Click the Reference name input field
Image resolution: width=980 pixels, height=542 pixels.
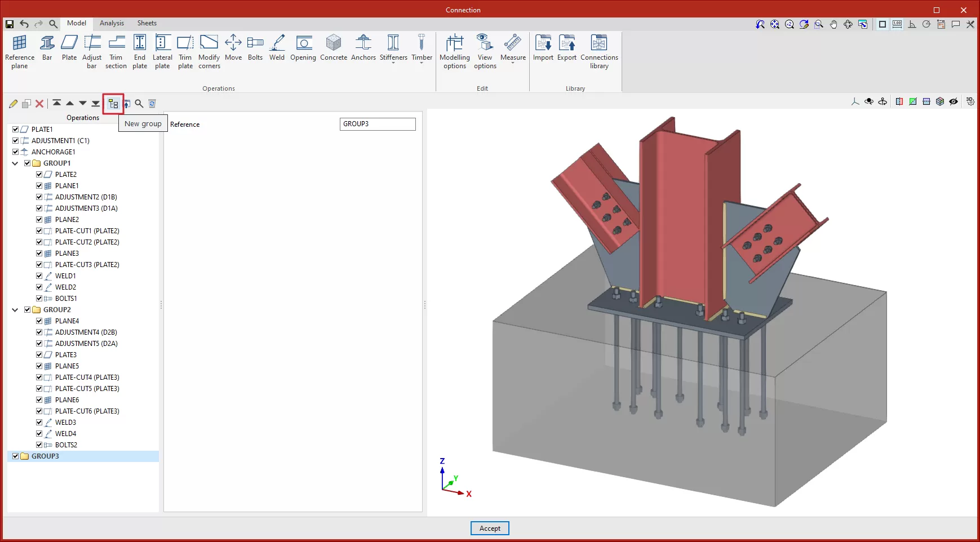tap(378, 124)
